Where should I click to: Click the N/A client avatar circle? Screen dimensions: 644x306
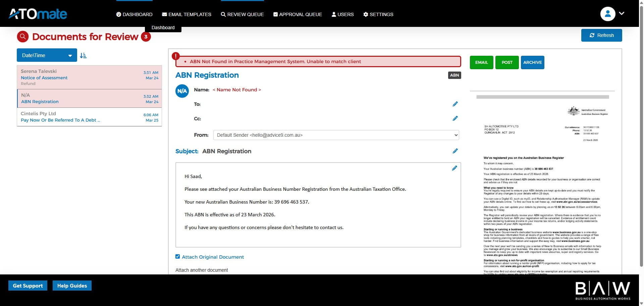[182, 91]
